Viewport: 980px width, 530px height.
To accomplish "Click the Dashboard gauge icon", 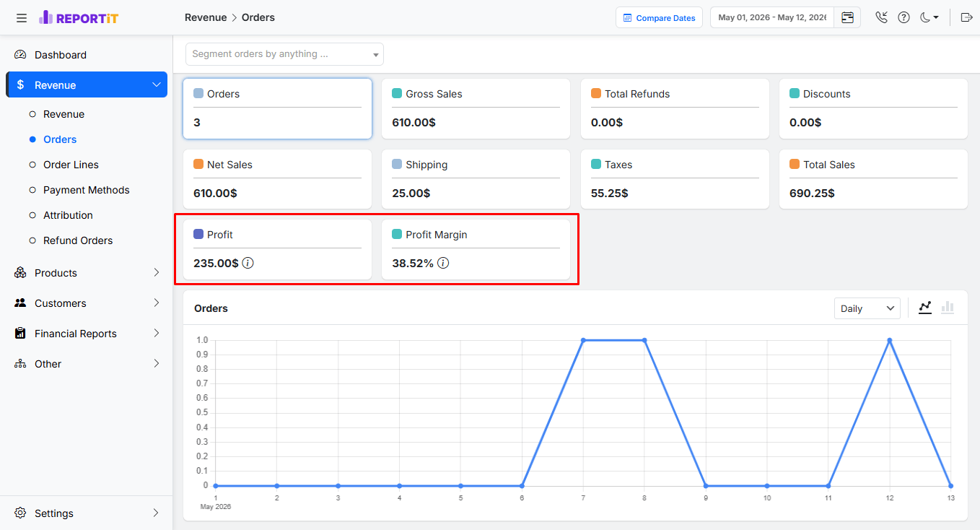I will click(x=20, y=55).
